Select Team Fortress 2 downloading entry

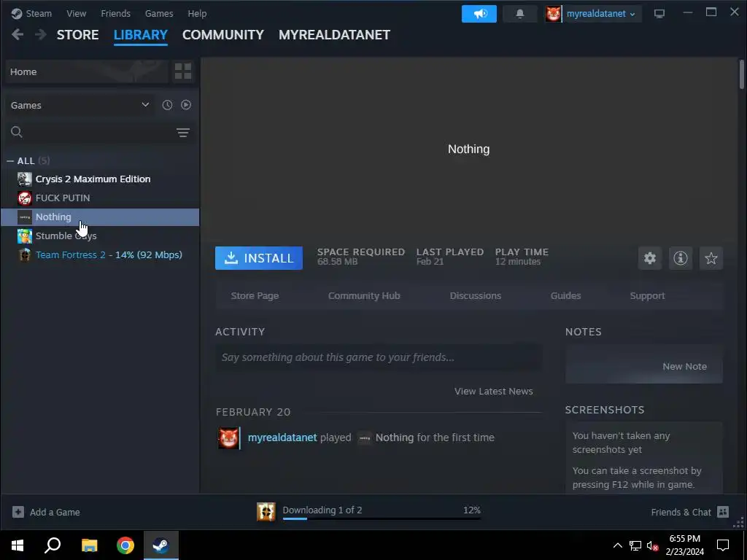(100, 254)
